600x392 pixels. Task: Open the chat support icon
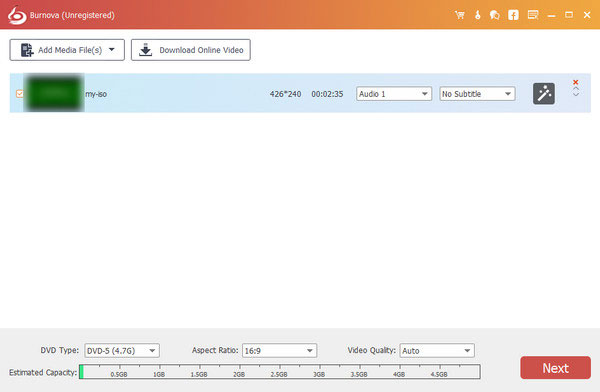[x=494, y=15]
